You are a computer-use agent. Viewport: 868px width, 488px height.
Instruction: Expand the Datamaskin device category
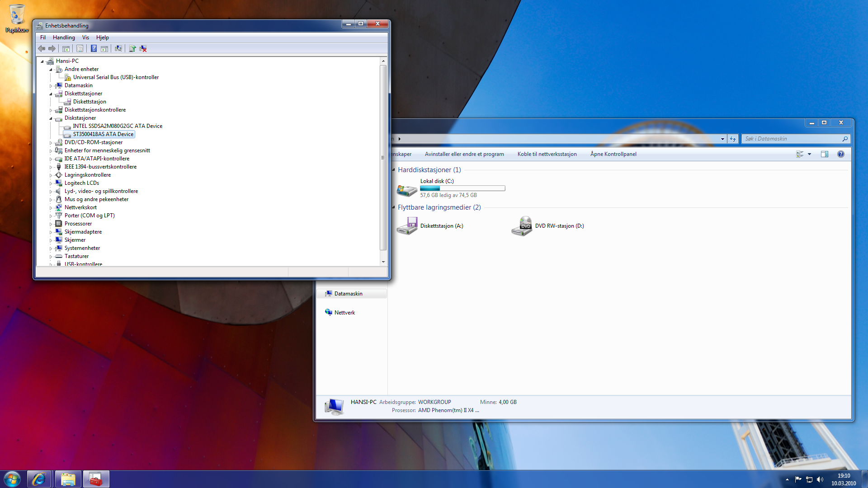pos(51,86)
